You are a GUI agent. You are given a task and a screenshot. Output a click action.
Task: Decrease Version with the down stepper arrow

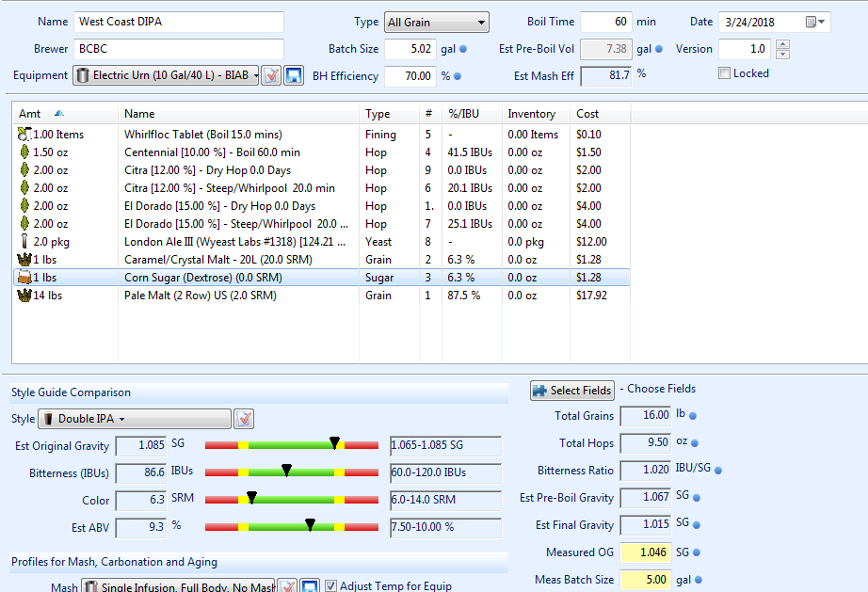[782, 55]
